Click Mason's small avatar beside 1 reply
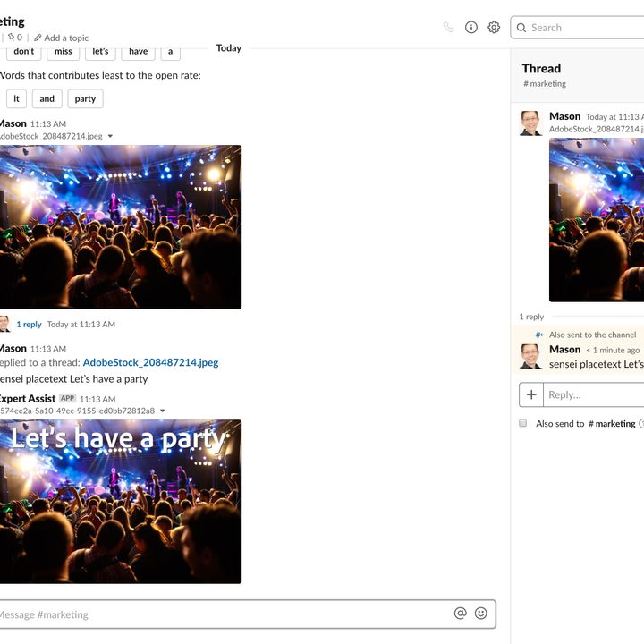644x644 pixels. pos(4,324)
